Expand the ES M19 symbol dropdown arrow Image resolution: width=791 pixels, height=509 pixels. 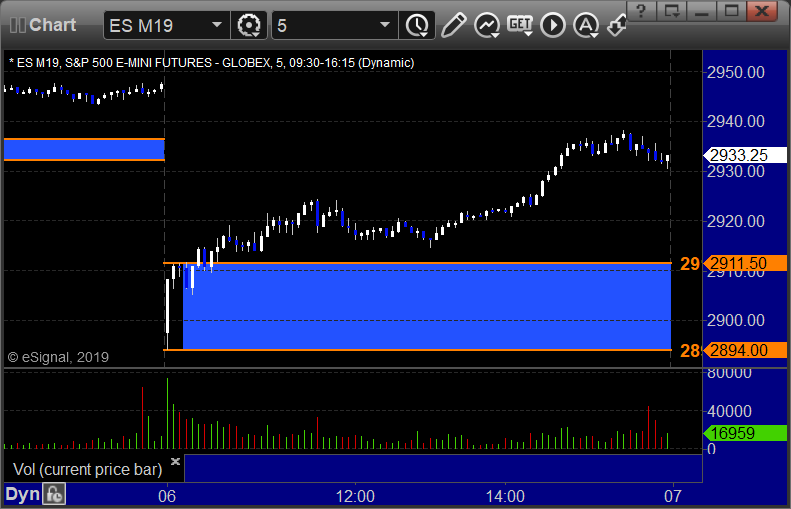pos(217,25)
